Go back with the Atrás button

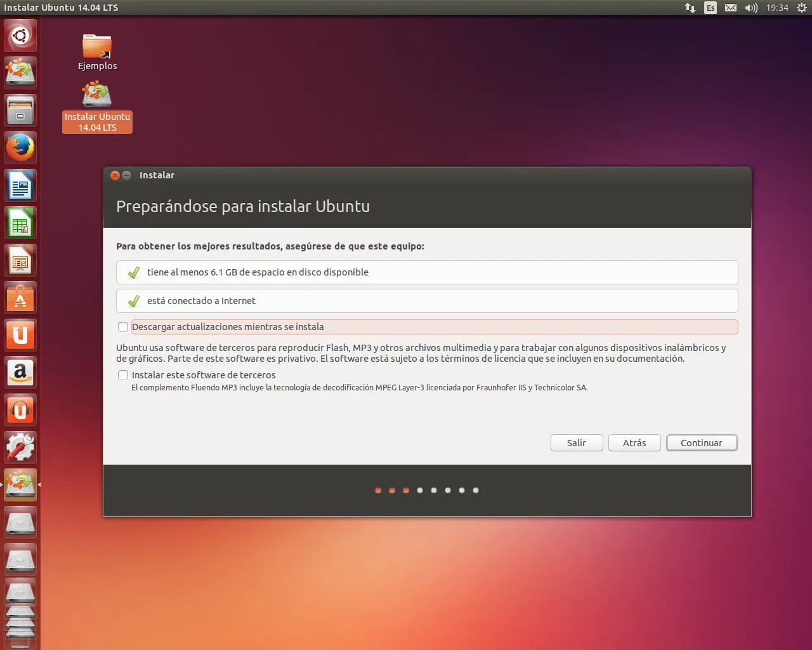(634, 443)
